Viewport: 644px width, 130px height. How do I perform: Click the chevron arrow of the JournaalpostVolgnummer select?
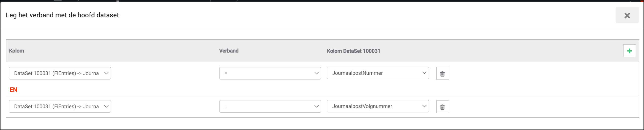424,106
